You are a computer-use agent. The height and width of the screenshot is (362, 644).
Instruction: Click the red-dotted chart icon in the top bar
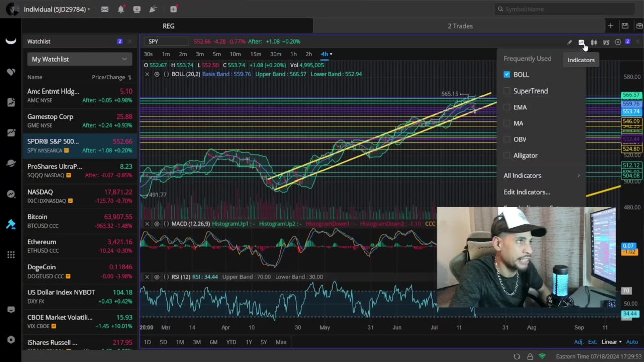[174, 9]
